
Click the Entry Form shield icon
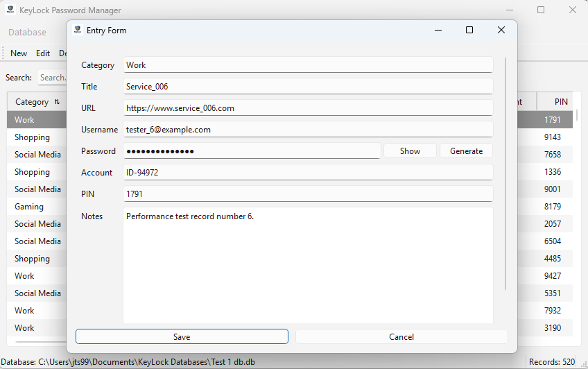tap(78, 30)
